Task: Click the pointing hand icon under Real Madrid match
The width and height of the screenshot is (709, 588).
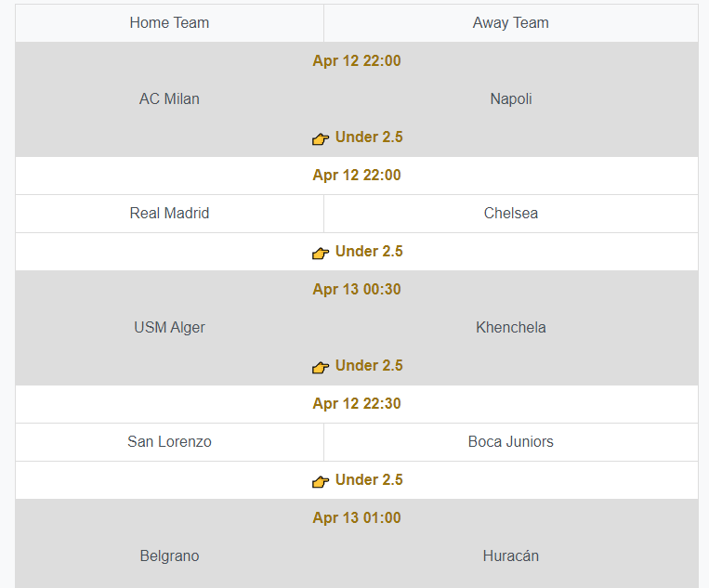Action: [321, 253]
